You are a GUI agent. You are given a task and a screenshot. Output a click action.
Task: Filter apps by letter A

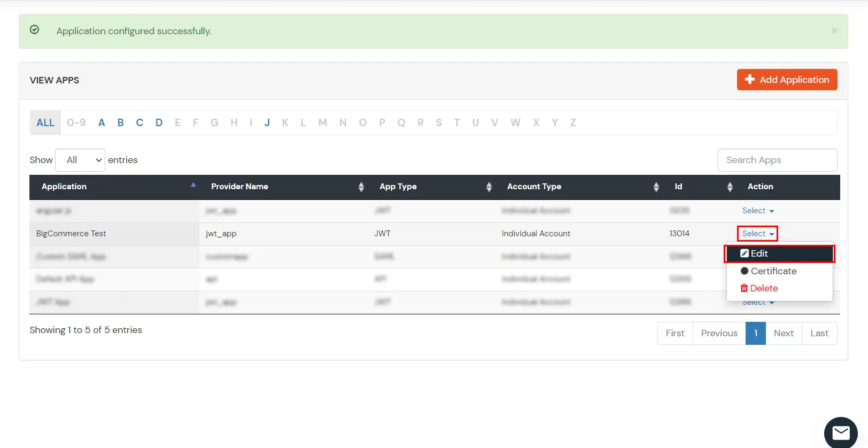(102, 122)
